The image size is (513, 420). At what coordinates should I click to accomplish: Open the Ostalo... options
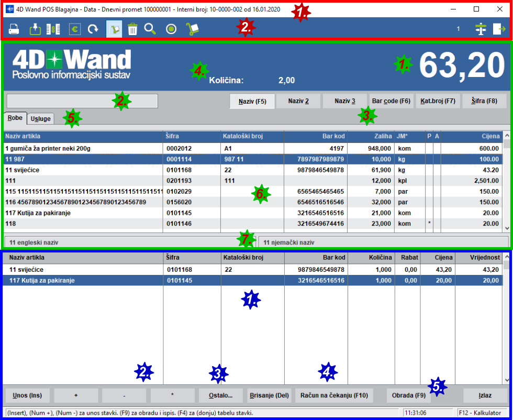(221, 395)
